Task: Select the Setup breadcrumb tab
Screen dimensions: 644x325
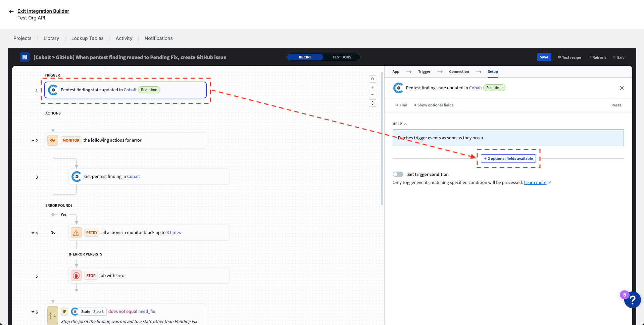Action: click(x=493, y=72)
